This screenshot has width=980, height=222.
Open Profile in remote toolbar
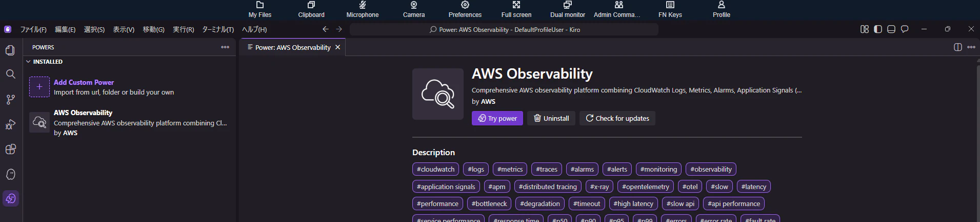coord(722,9)
